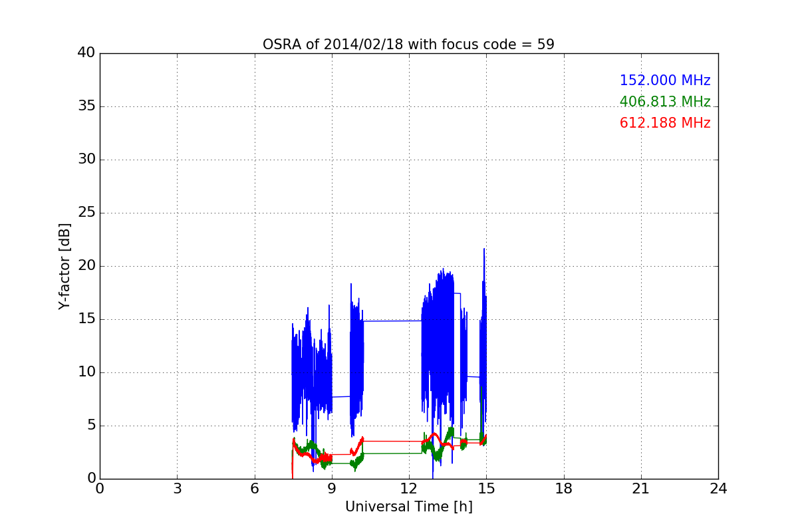Click the x-axis tick label 21

[x=641, y=489]
